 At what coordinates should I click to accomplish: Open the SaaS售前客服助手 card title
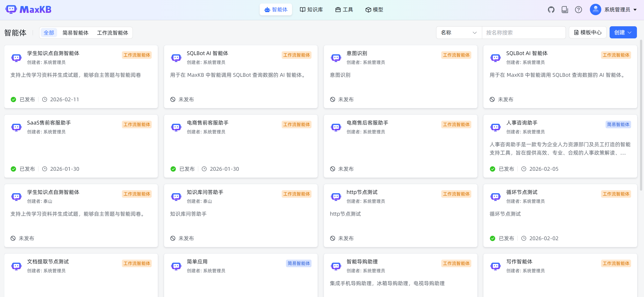pos(49,123)
